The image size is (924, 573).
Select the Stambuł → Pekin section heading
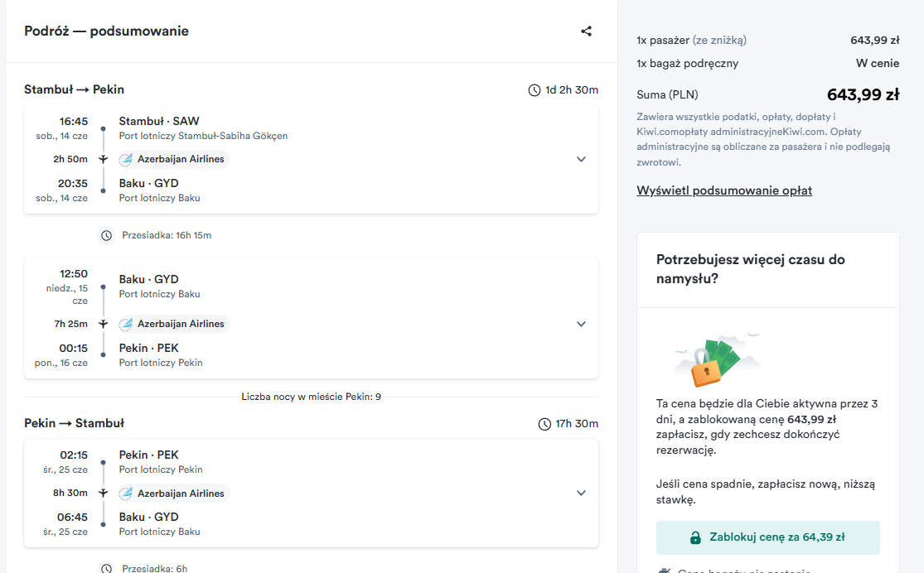(x=75, y=89)
